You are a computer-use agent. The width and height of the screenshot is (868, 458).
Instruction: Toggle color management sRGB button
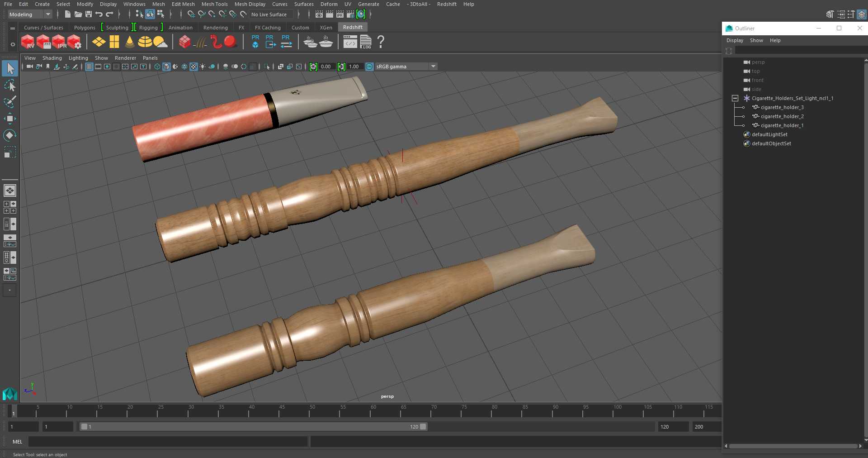tap(369, 67)
